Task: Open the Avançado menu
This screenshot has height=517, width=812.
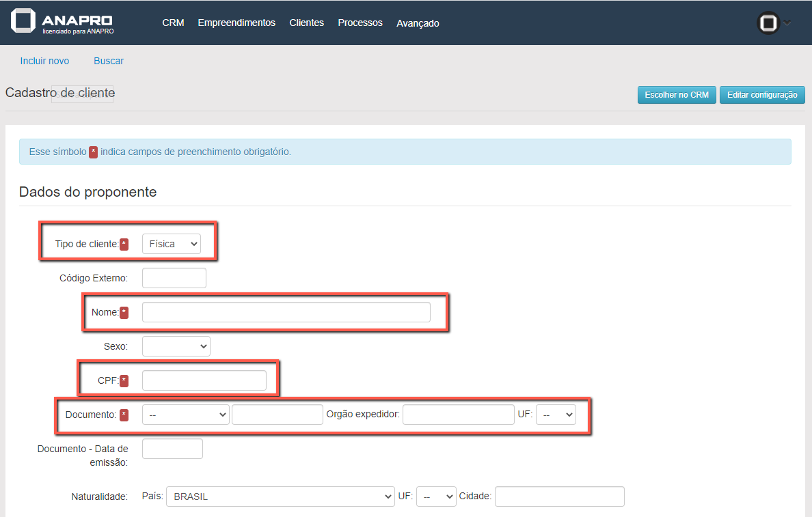Action: click(418, 23)
